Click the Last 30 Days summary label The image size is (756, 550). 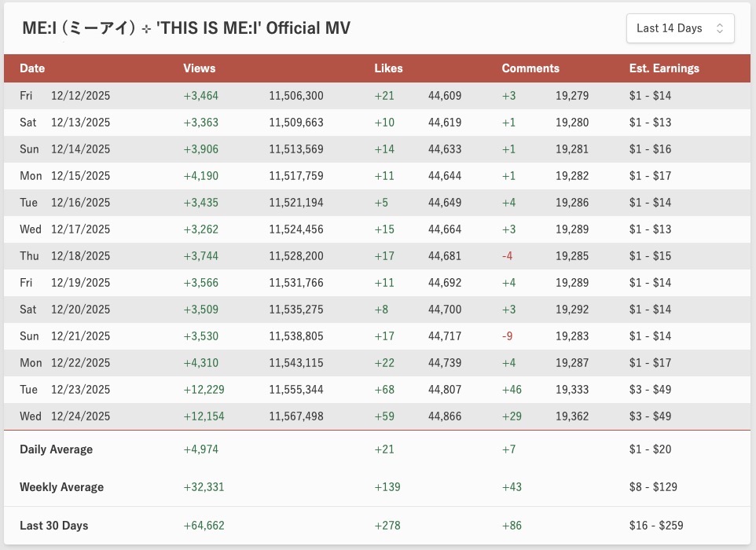55,526
